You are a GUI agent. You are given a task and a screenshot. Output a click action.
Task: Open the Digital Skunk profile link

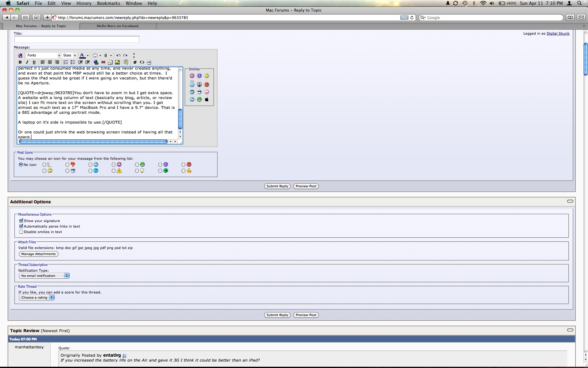point(558,33)
